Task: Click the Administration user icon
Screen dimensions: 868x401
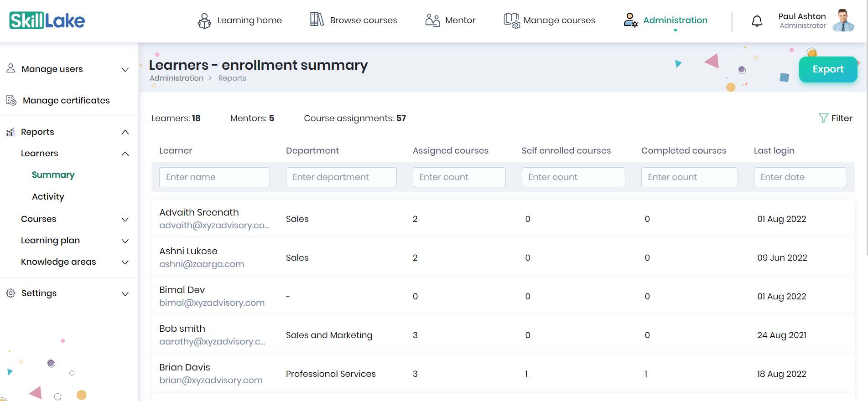Action: [x=630, y=20]
